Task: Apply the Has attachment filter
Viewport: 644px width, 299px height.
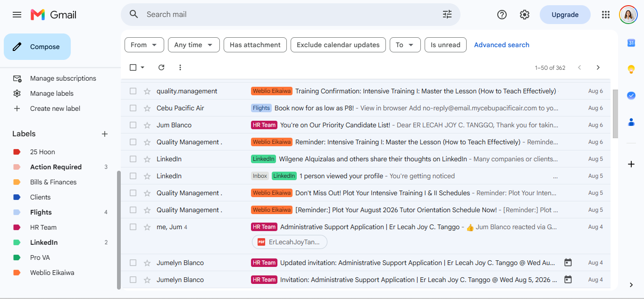Action: pyautogui.click(x=255, y=45)
